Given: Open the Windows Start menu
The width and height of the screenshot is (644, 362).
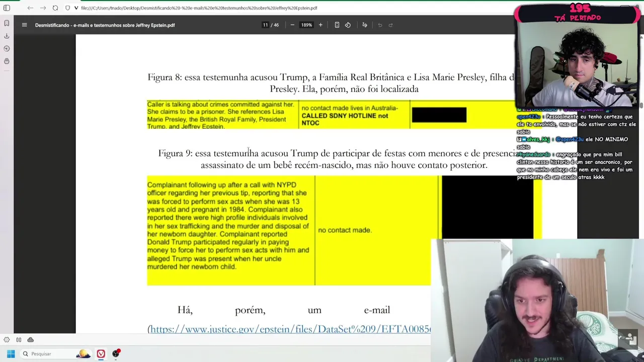Looking at the screenshot, I should (11, 353).
